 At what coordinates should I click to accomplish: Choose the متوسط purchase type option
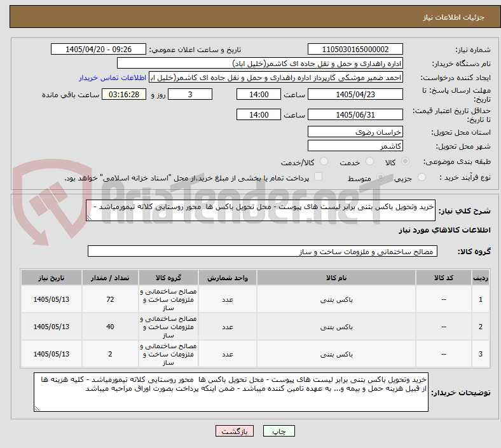point(380,177)
